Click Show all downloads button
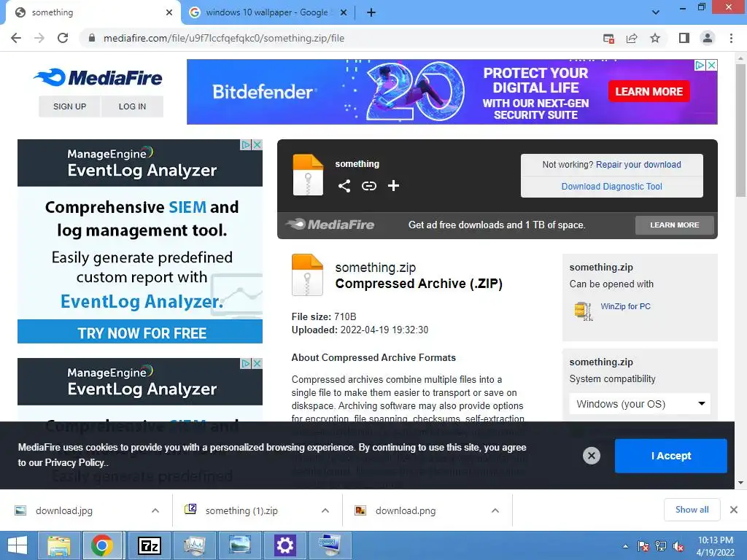 coord(692,510)
